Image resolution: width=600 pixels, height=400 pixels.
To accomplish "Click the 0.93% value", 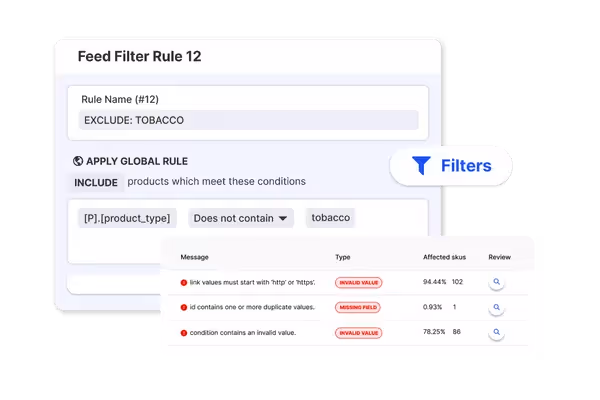I will (x=432, y=307).
